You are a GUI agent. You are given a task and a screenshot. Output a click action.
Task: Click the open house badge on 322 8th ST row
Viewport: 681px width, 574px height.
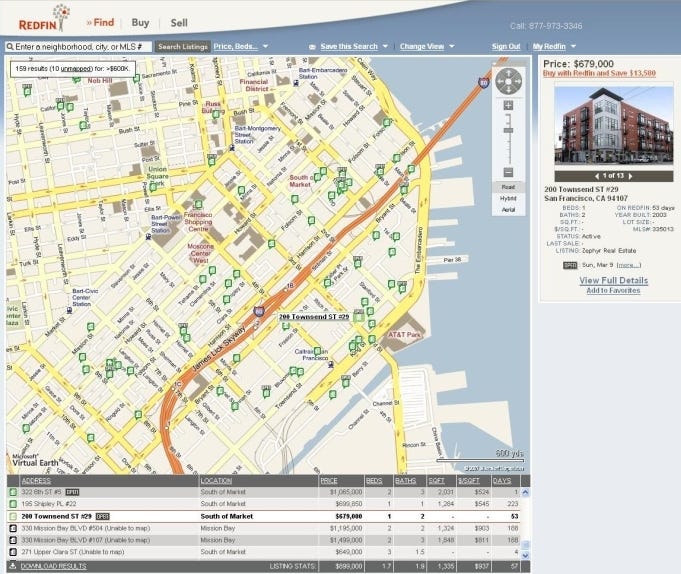click(72, 492)
